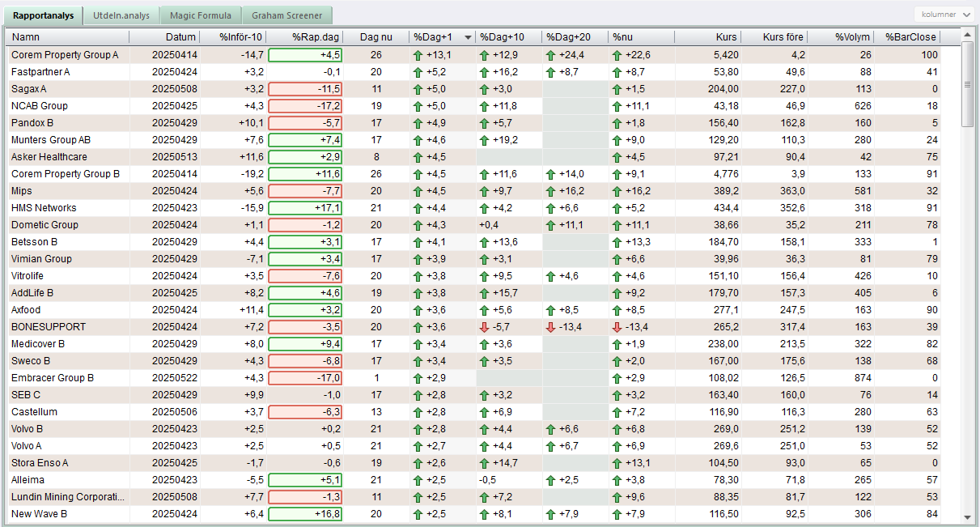
Task: Select the Lundin Mining Corporati... row name
Action: click(69, 497)
